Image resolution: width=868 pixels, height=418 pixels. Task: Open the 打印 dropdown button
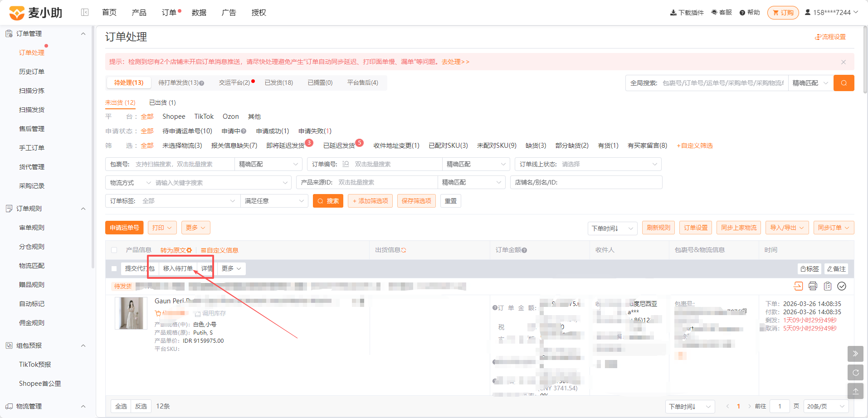coord(162,228)
